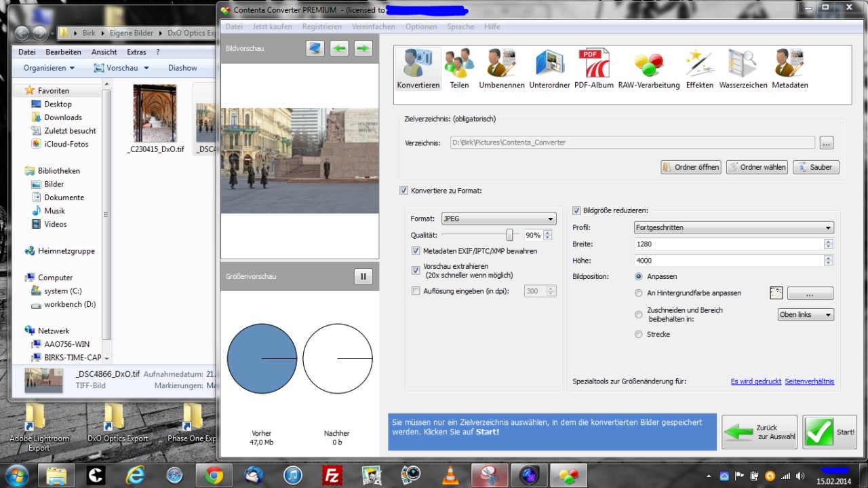868x488 pixels.
Task: Click the browse button next to Verzeichnis
Action: click(826, 143)
